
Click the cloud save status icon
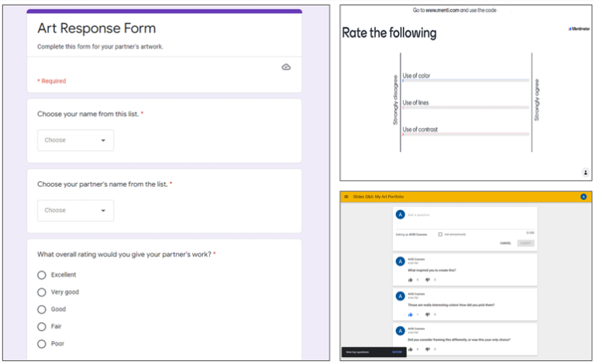286,67
